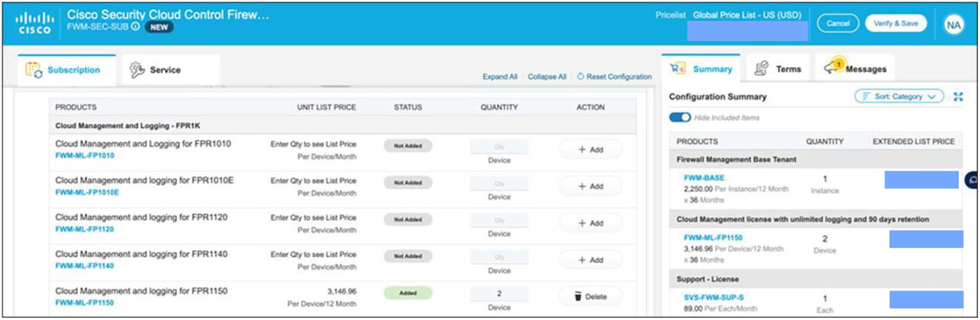Open the Terms tab
The width and height of the screenshot is (980, 320).
(x=777, y=69)
